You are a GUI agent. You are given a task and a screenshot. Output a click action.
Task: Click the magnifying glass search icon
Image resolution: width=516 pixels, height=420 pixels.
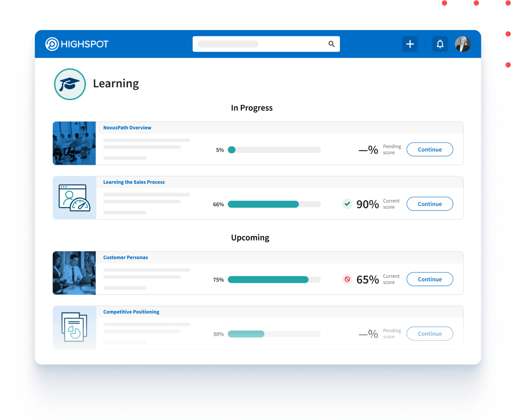click(x=332, y=44)
